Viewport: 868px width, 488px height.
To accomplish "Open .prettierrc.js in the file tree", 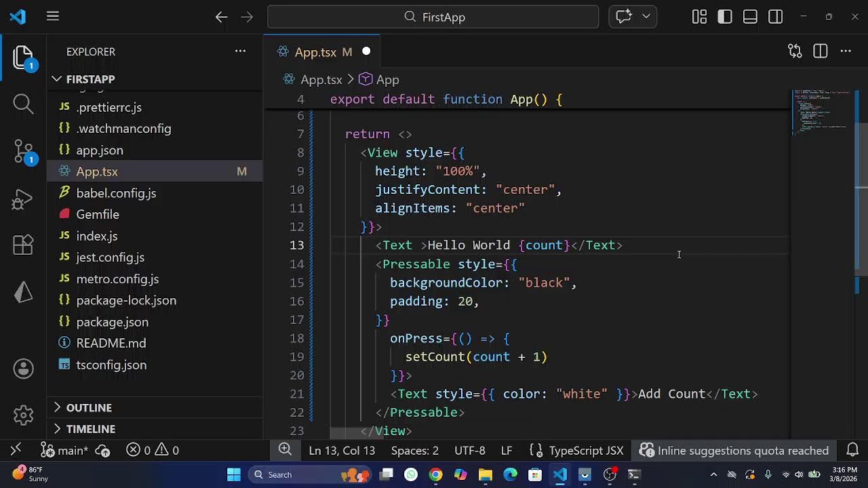I will pyautogui.click(x=155, y=107).
